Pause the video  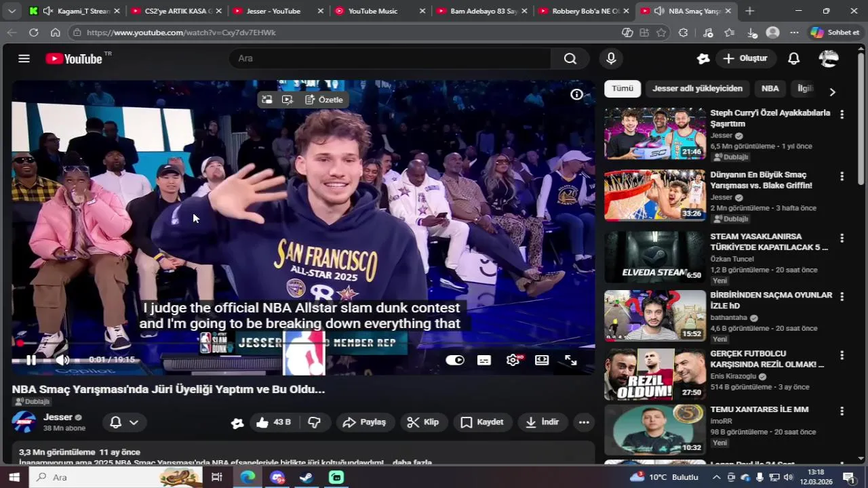pos(31,360)
